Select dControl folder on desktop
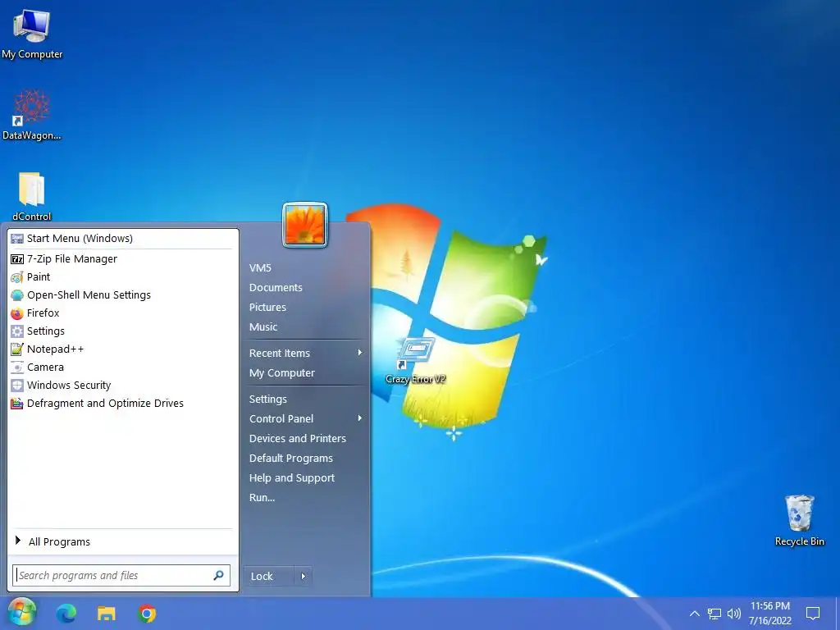 [32, 197]
